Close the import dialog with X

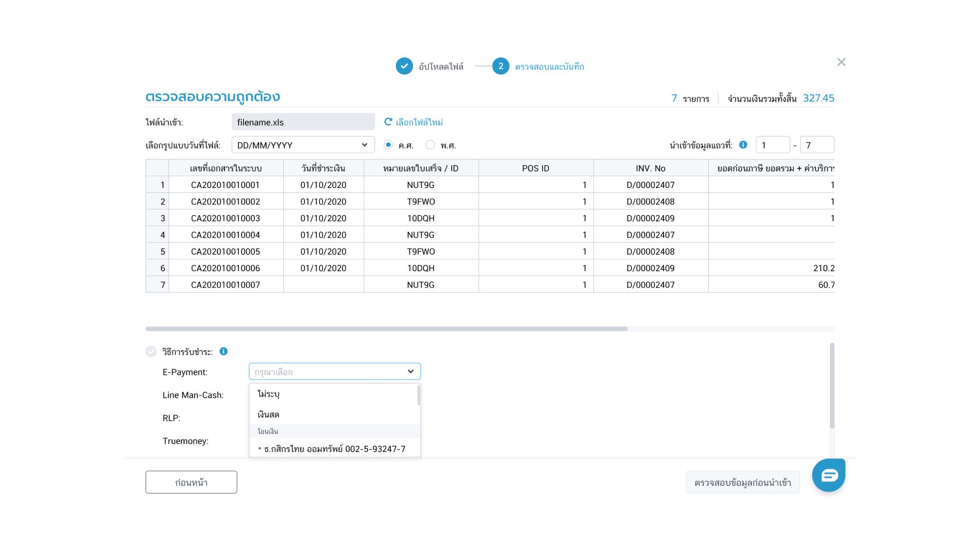pos(841,62)
